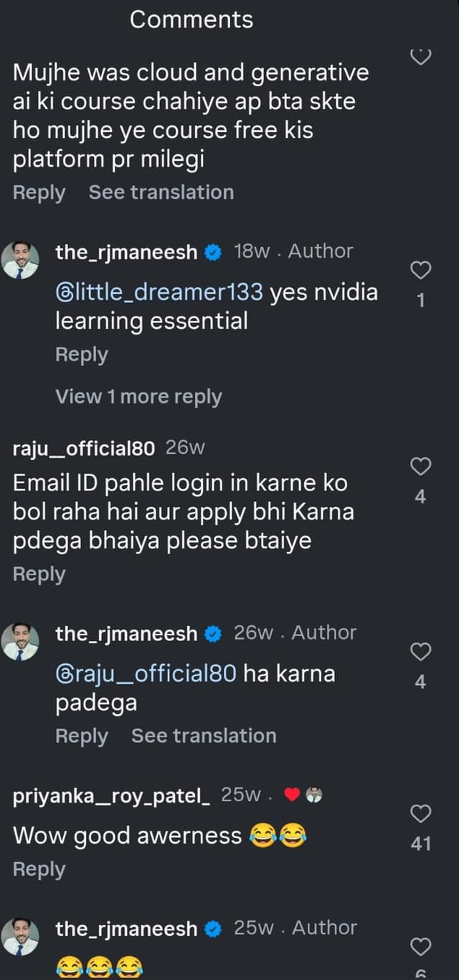Like the_rjmaneesh's nvidia learning essential reply
The image size is (459, 980).
point(421,270)
